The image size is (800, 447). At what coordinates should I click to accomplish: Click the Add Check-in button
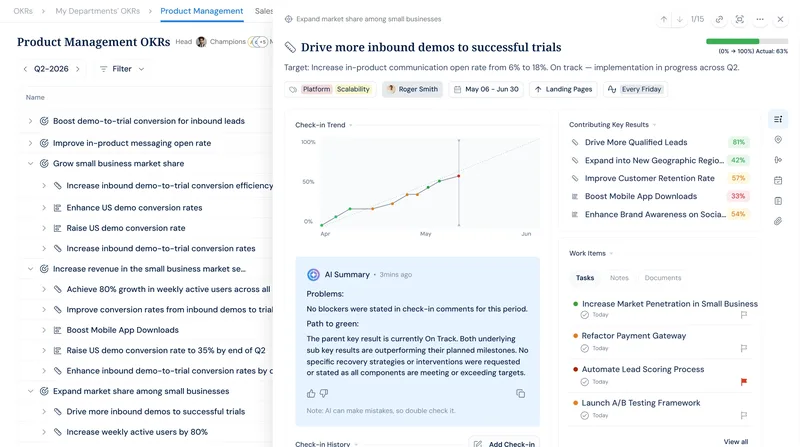point(504,442)
